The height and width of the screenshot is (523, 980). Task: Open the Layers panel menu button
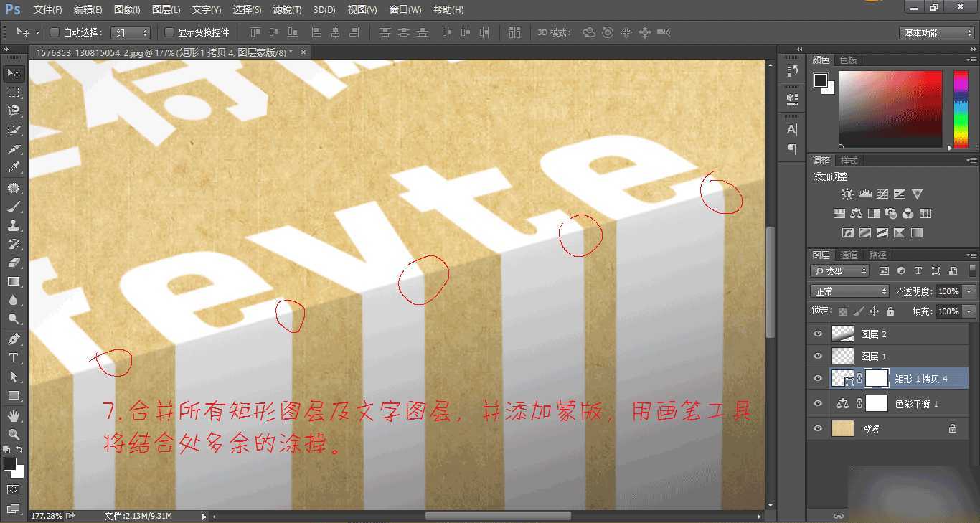(x=974, y=254)
